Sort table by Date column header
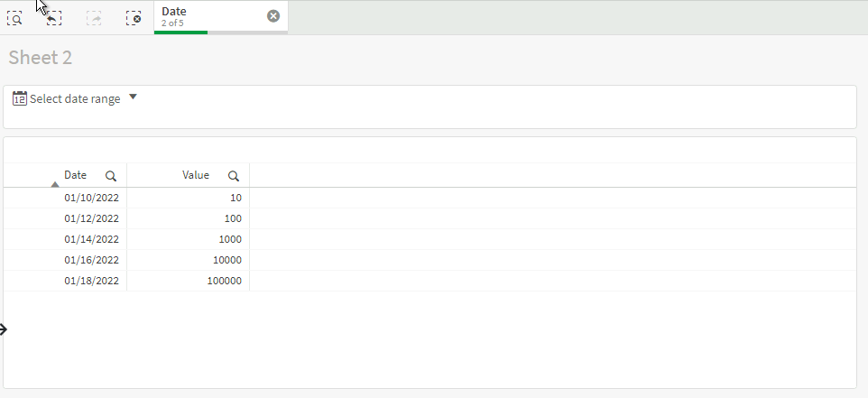868x398 pixels. click(x=75, y=175)
